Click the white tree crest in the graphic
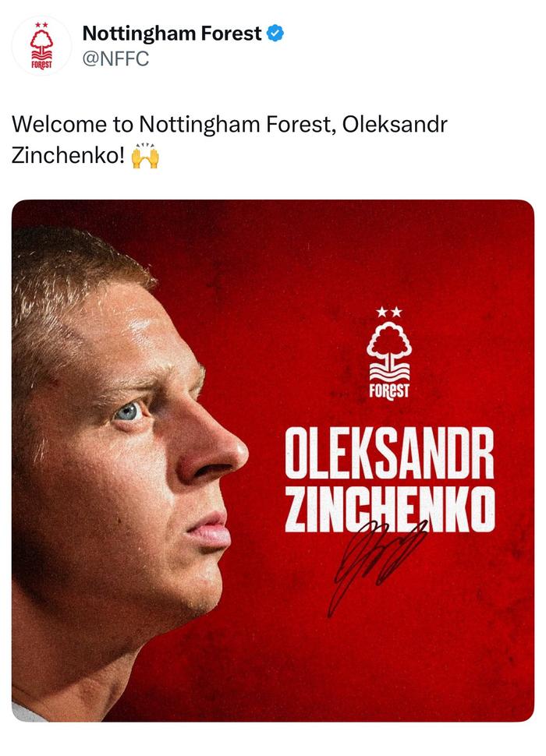546x756 pixels. [388, 348]
